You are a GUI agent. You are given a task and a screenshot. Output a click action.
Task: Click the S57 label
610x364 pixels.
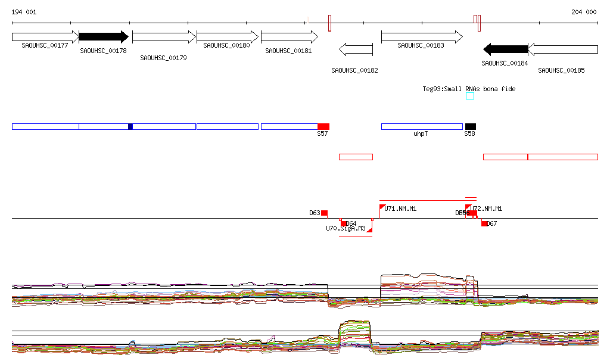point(322,134)
